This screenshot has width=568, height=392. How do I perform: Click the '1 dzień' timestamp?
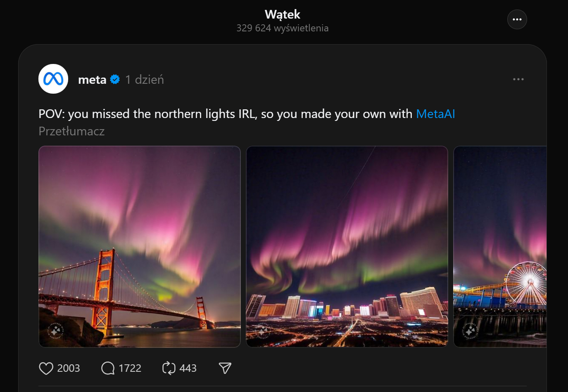pyautogui.click(x=145, y=80)
